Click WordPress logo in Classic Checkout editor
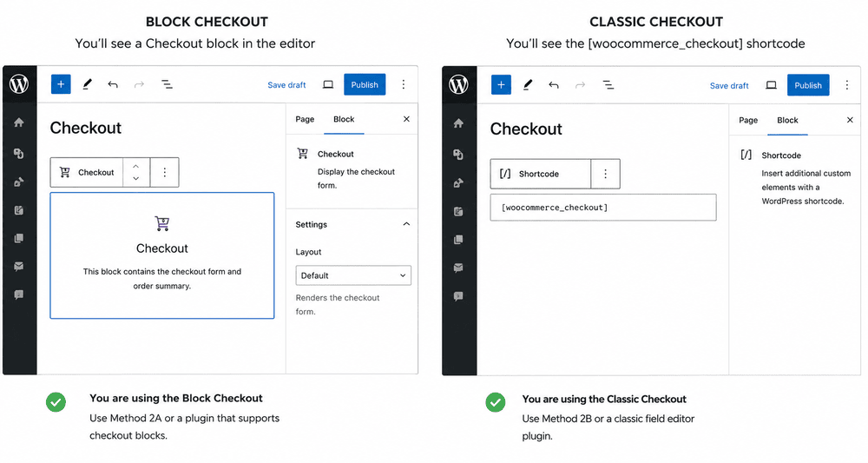This screenshot has width=868, height=463. pos(458,85)
